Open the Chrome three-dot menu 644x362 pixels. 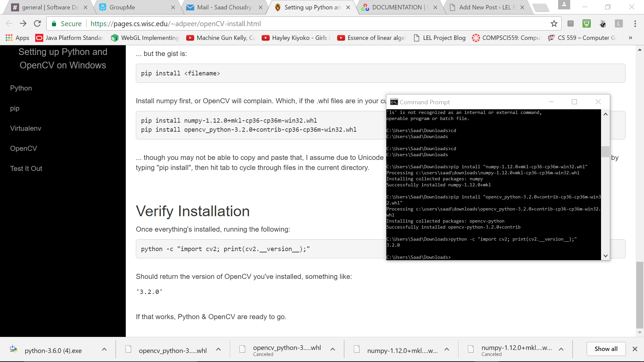[635, 23]
